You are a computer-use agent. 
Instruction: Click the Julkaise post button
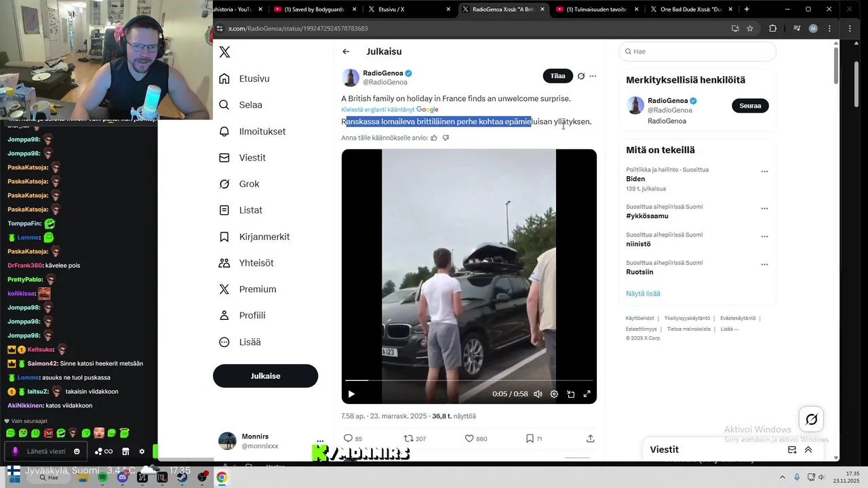tap(265, 376)
